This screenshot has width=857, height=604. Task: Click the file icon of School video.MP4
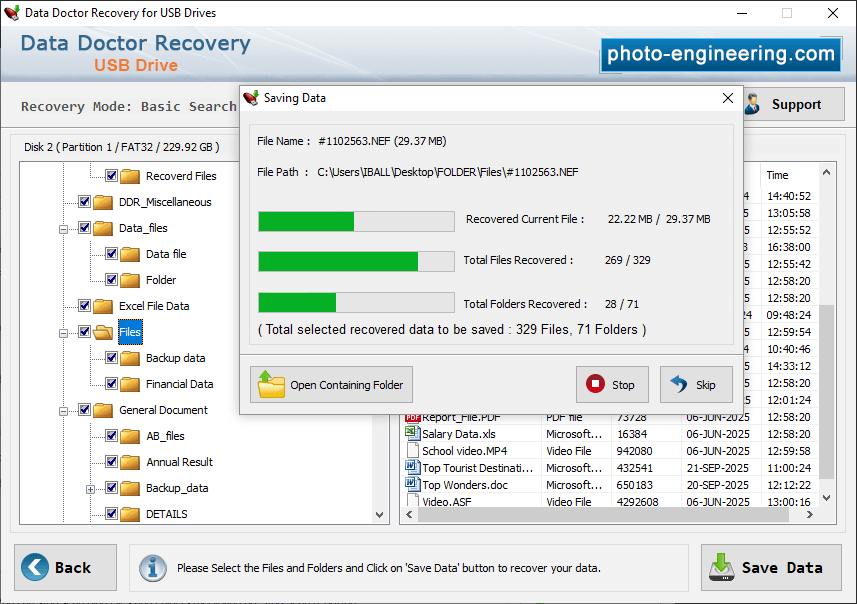[413, 450]
